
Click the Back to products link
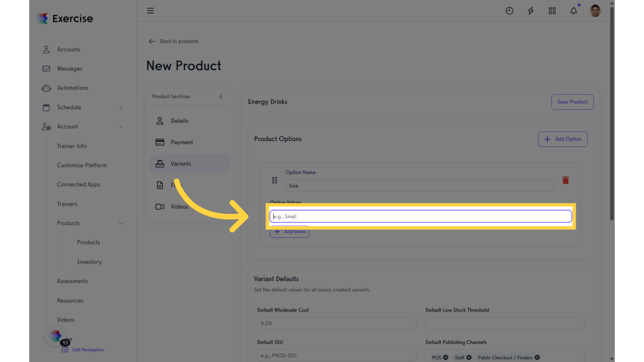click(x=173, y=41)
